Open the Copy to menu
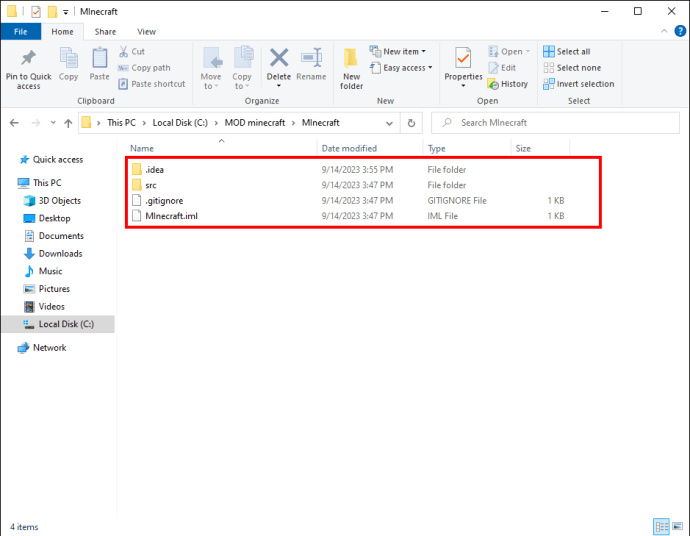 pyautogui.click(x=242, y=68)
